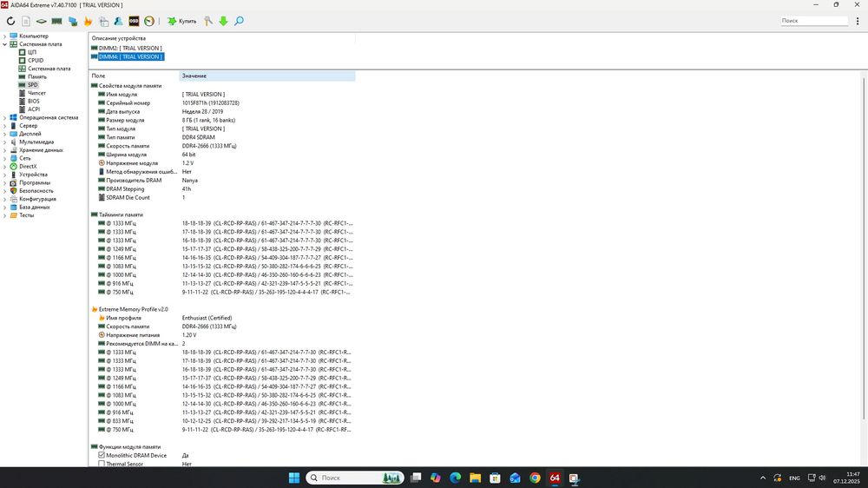This screenshot has height=488, width=868.
Task: Click the magnifier search toolbar icon
Action: [240, 21]
